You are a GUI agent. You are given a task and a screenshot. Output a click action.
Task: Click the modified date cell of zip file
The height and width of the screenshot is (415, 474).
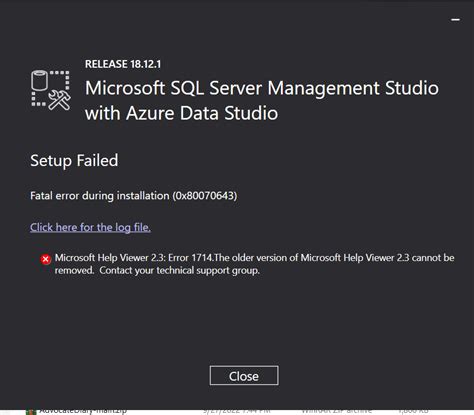pyautogui.click(x=237, y=411)
